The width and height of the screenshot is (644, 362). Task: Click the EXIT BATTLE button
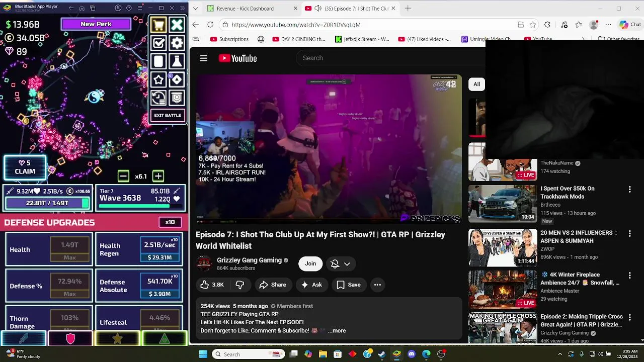click(168, 116)
